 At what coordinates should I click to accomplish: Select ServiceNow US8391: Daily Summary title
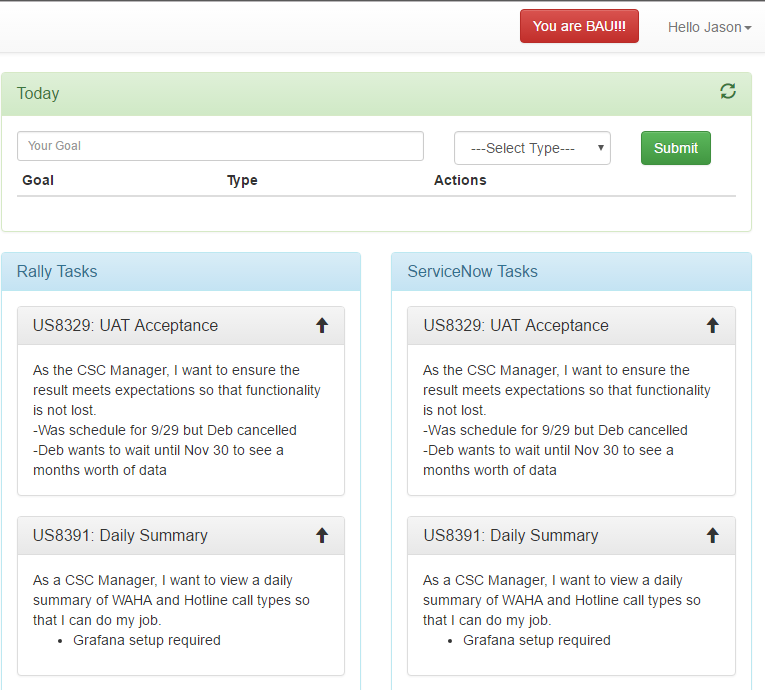coord(511,535)
